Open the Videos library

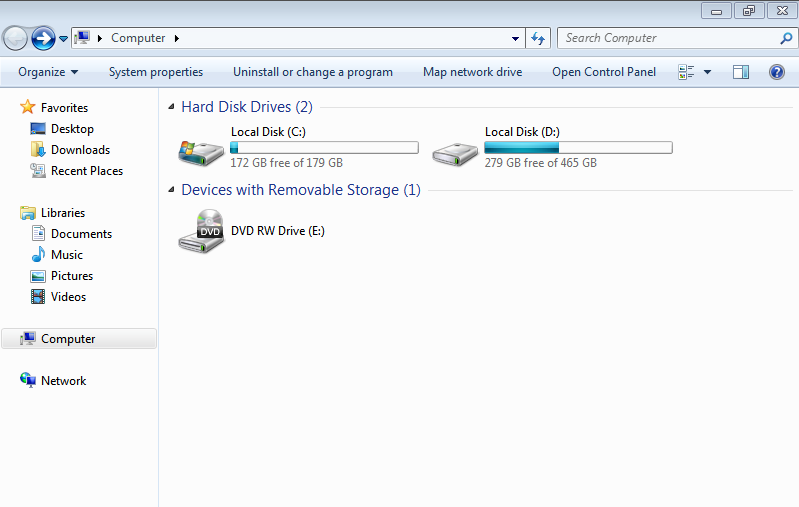(68, 297)
